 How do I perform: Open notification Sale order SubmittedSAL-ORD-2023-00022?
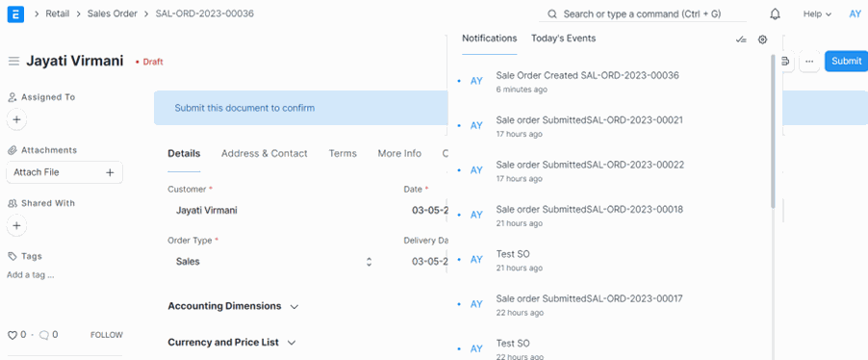(x=590, y=165)
